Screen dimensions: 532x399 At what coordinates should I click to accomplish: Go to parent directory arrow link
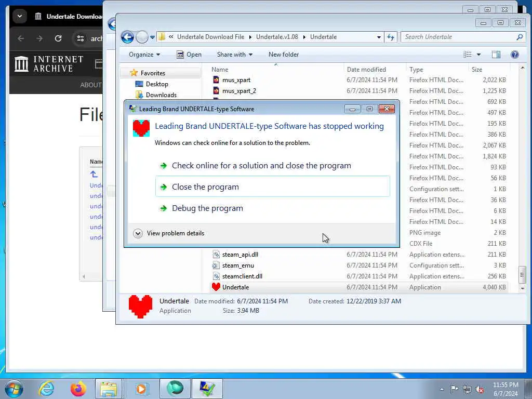pos(94,175)
